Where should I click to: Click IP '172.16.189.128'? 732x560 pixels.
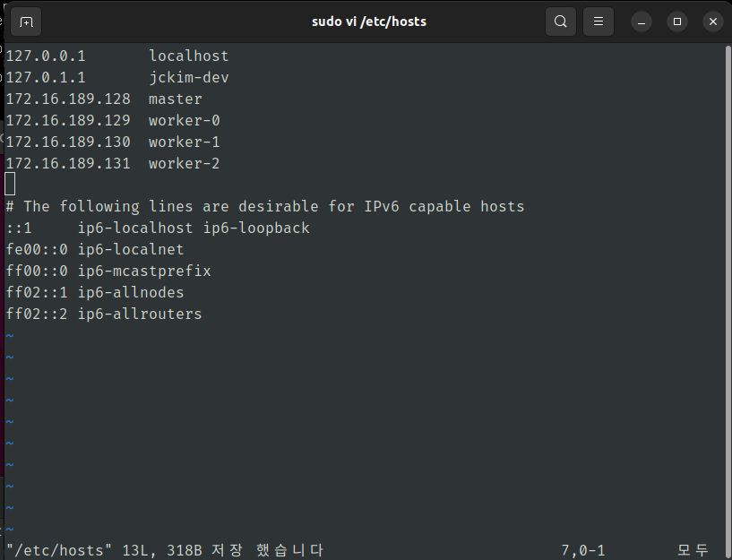[x=68, y=99]
